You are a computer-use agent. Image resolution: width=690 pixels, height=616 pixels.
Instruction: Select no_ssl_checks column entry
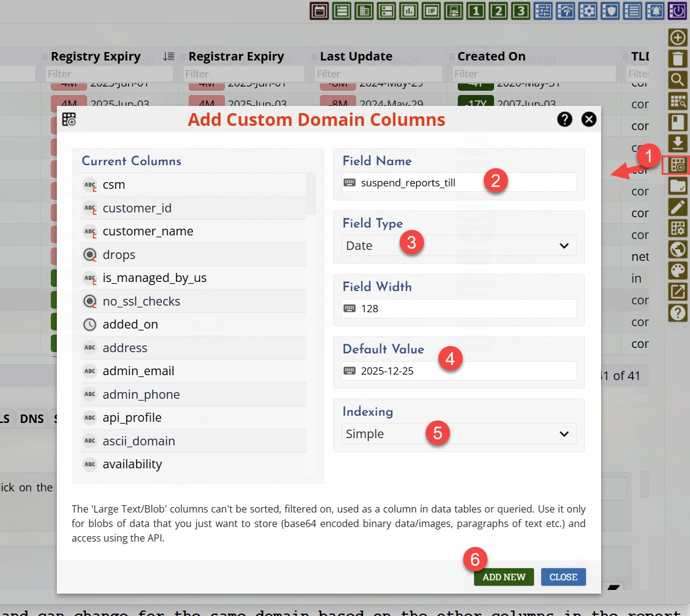tap(194, 301)
